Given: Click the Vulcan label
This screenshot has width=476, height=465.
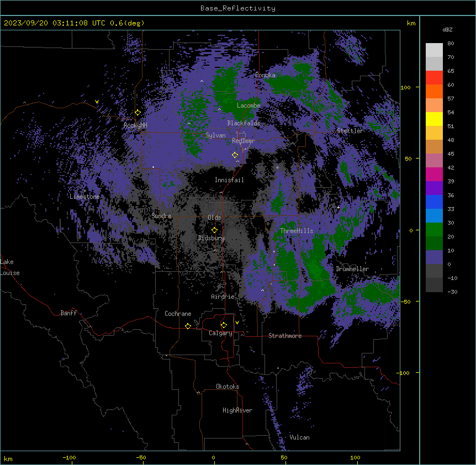Looking at the screenshot, I should [299, 437].
